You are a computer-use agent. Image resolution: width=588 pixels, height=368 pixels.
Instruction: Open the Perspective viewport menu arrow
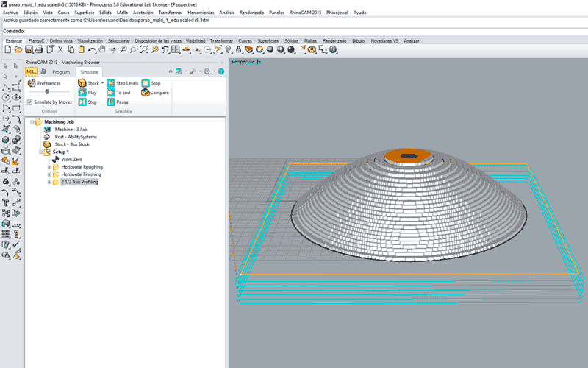coord(259,62)
